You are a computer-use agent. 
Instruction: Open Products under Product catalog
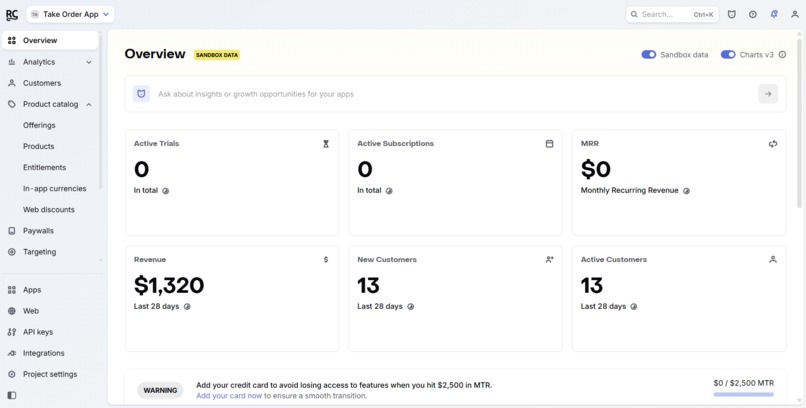click(39, 146)
